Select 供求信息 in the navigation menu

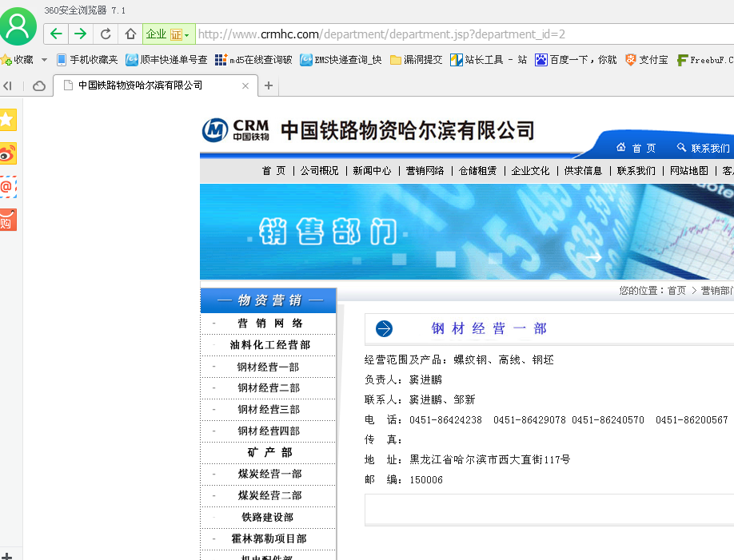pos(583,171)
